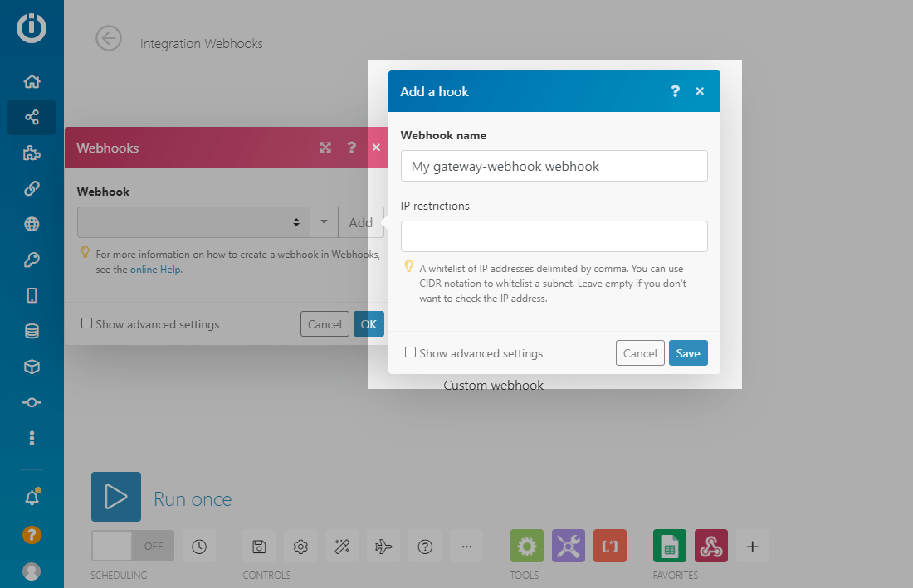Click the auto-align magic wand icon
Viewport: 913px width, 588px height.
(x=342, y=546)
